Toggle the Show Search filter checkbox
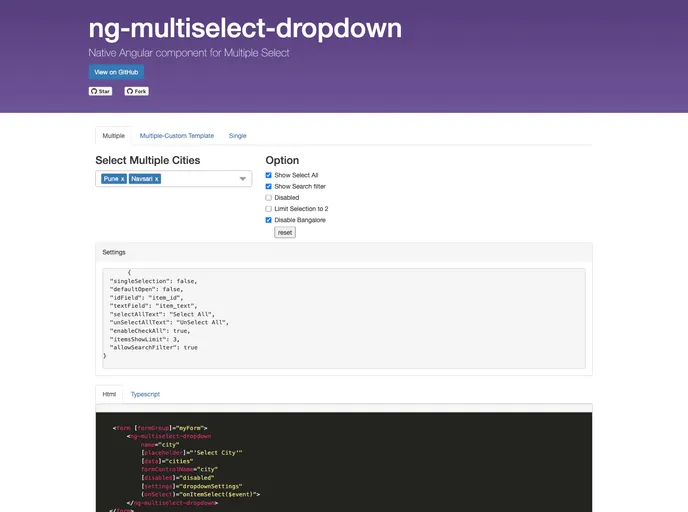Viewport: 688px width, 512px height. 269,186
